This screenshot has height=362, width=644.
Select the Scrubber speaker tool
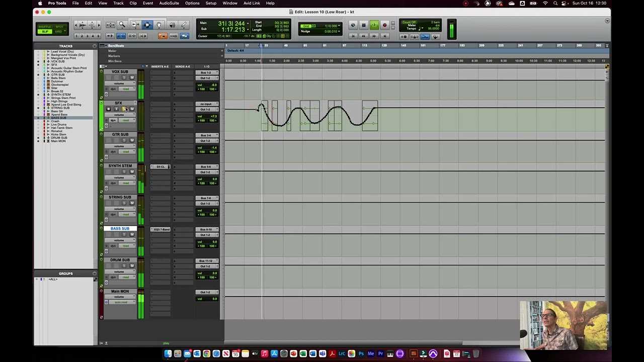172,25
